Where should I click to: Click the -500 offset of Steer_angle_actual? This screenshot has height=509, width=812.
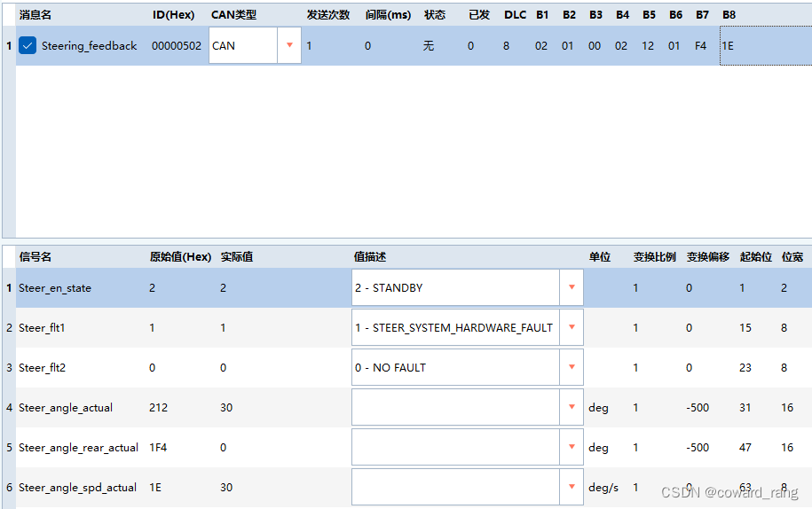click(698, 407)
